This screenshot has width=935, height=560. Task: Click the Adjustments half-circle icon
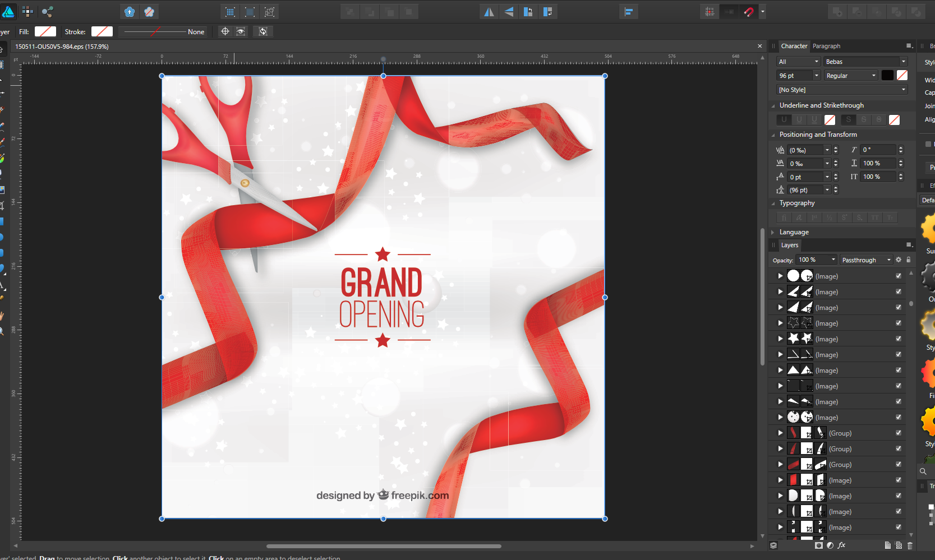coord(830,545)
